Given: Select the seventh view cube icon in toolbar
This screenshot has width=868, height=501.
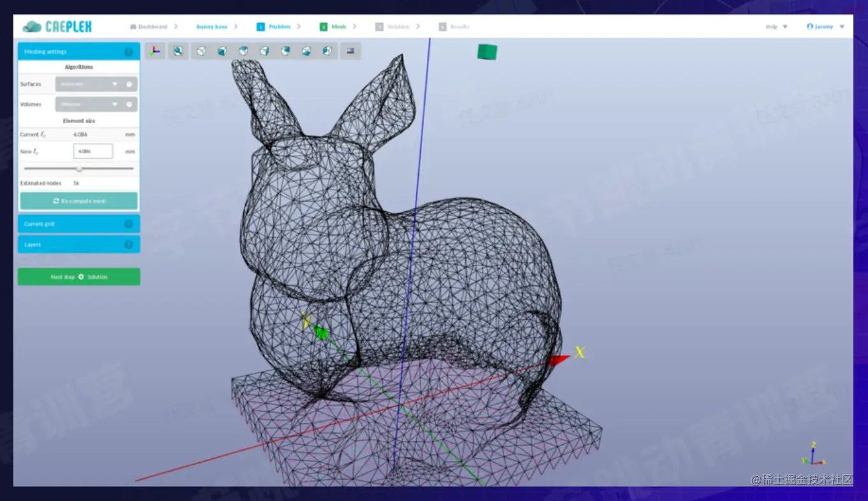Looking at the screenshot, I should (327, 51).
